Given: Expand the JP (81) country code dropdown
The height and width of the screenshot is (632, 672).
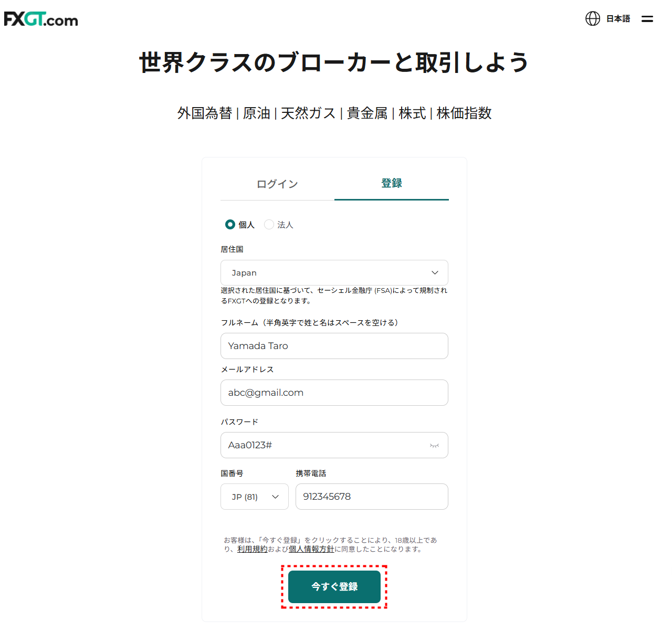Looking at the screenshot, I should click(255, 497).
